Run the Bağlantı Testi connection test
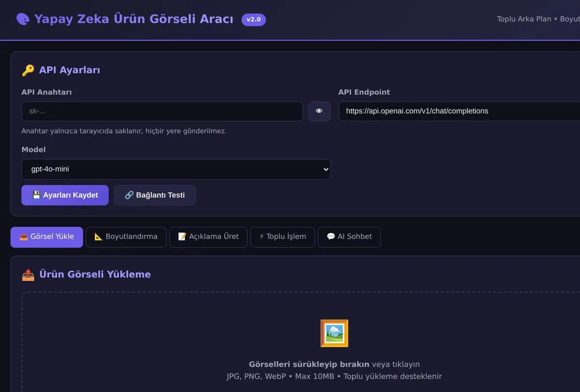This screenshot has width=580, height=392. [155, 195]
